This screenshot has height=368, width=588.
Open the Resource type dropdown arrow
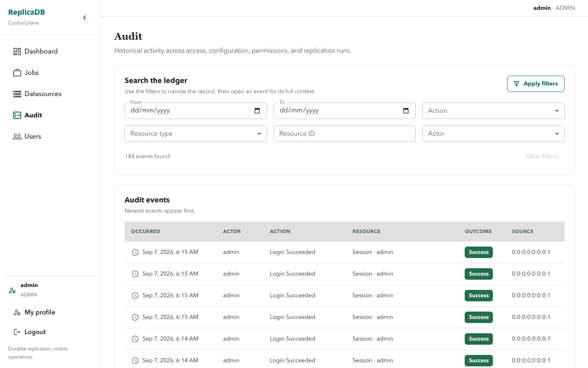259,134
